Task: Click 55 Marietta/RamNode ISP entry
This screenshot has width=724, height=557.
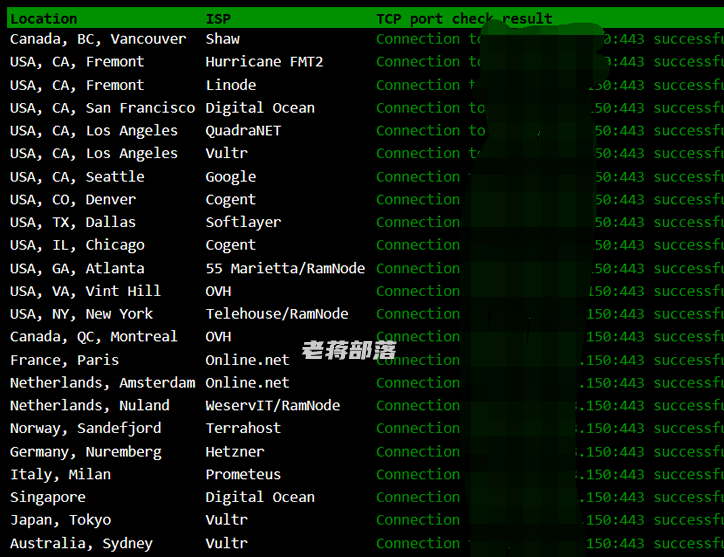Action: (x=285, y=268)
